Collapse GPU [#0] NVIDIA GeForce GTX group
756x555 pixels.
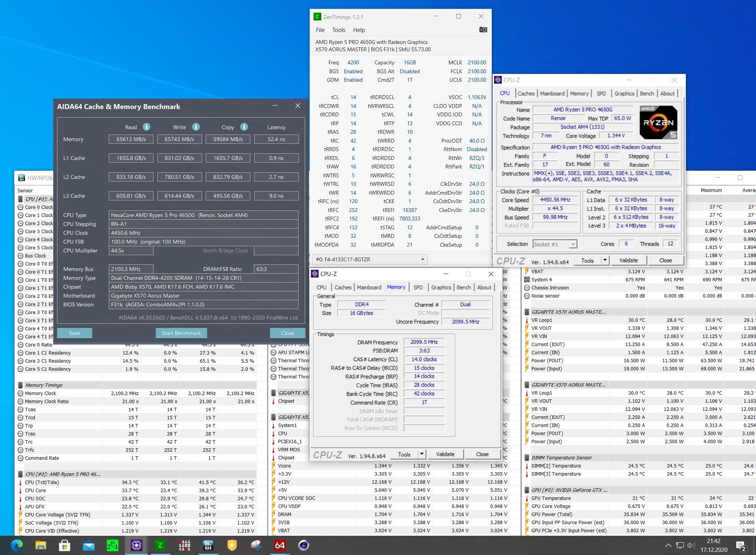pyautogui.click(x=527, y=490)
